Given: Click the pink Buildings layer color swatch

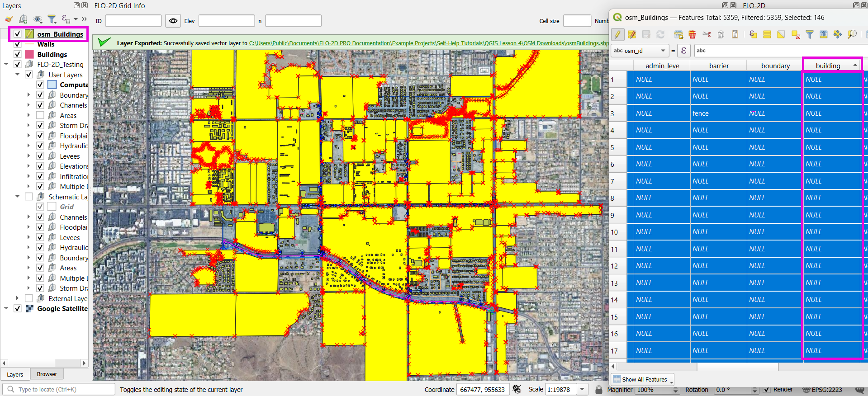Looking at the screenshot, I should [x=29, y=54].
